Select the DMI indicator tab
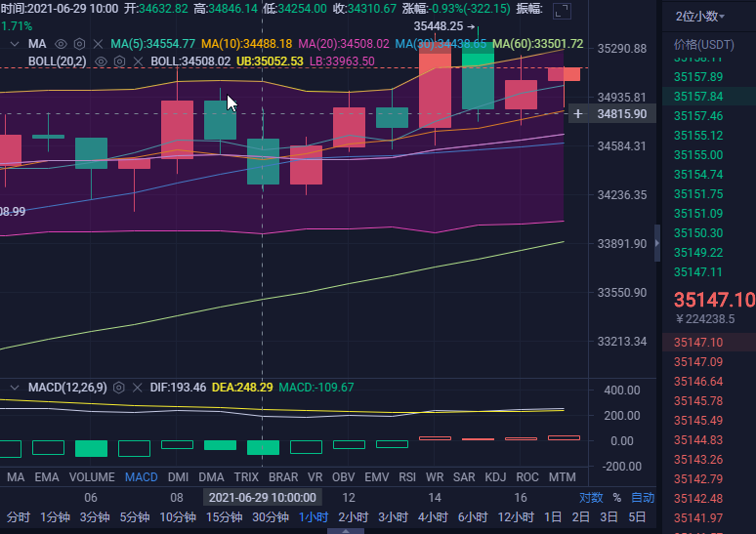This screenshot has height=534, width=756. pyautogui.click(x=178, y=477)
